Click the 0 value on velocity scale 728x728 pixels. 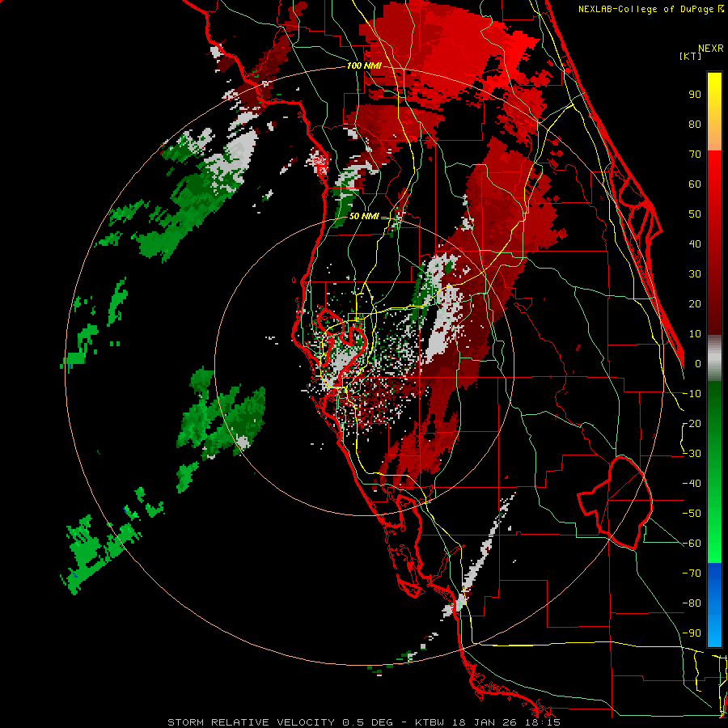tap(698, 363)
